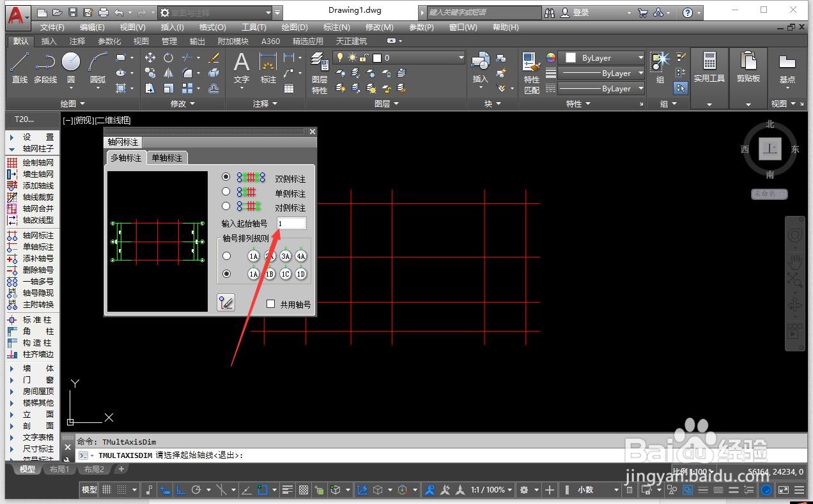Select the 1A 1B 1C 1D numbering rule
Screen dimensions: 813x504
point(226,273)
